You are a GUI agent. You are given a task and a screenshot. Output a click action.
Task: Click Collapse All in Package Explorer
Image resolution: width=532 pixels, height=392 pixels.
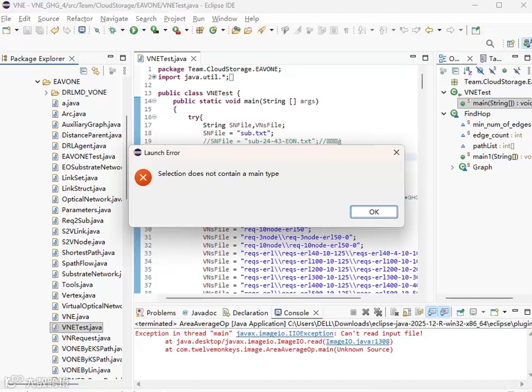[83, 70]
